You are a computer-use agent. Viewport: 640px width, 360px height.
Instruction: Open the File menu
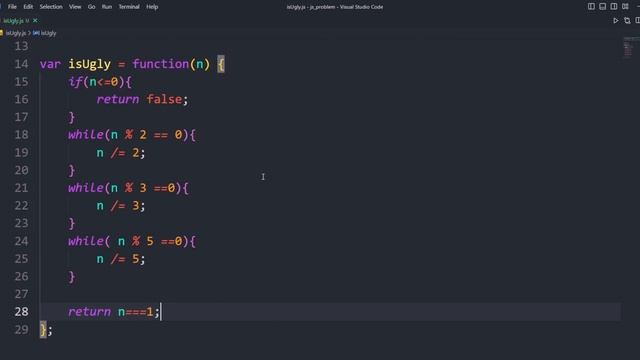(12, 7)
